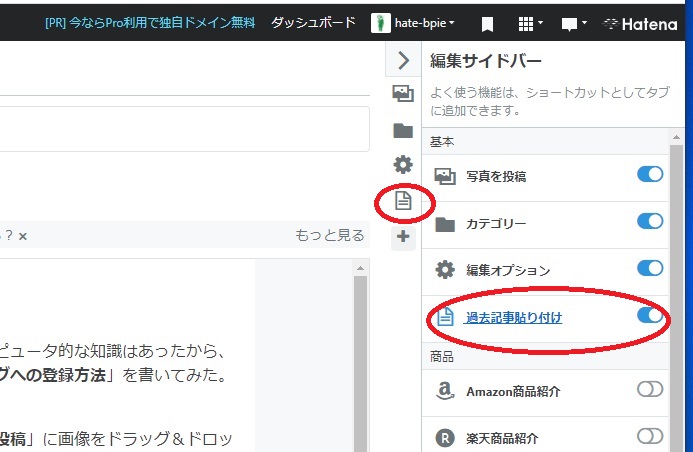The image size is (693, 452).
Task: Open the photo upload tab icon
Action: tap(403, 94)
